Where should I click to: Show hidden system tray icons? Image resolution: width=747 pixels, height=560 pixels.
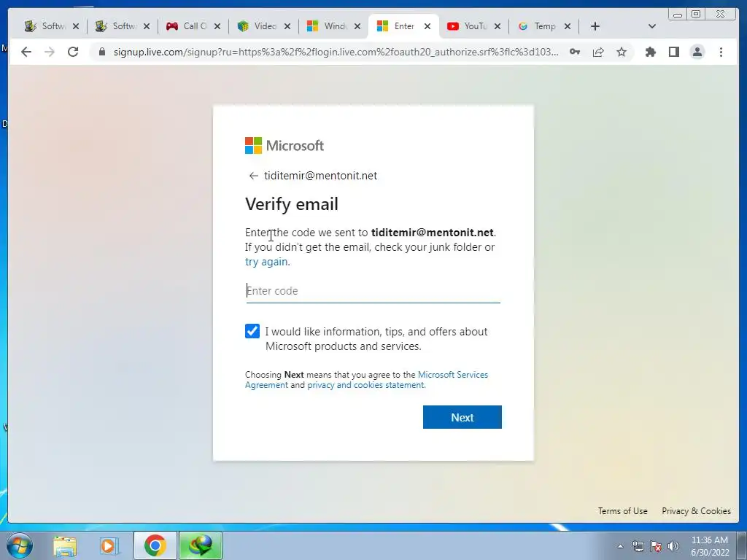(620, 546)
